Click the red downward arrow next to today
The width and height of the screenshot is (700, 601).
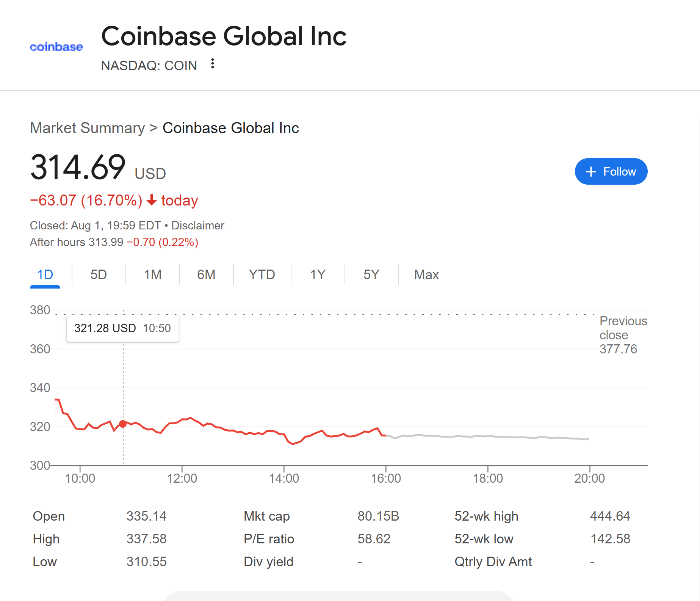pyautogui.click(x=152, y=200)
